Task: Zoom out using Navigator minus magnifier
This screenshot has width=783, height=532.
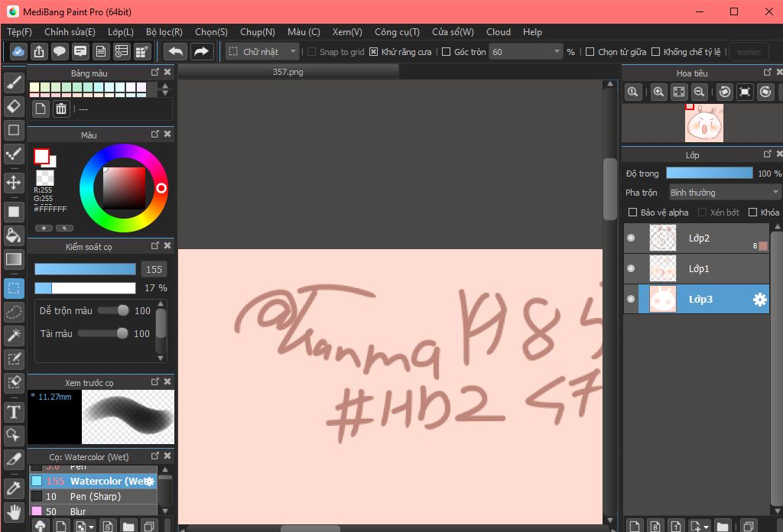Action: tap(700, 92)
